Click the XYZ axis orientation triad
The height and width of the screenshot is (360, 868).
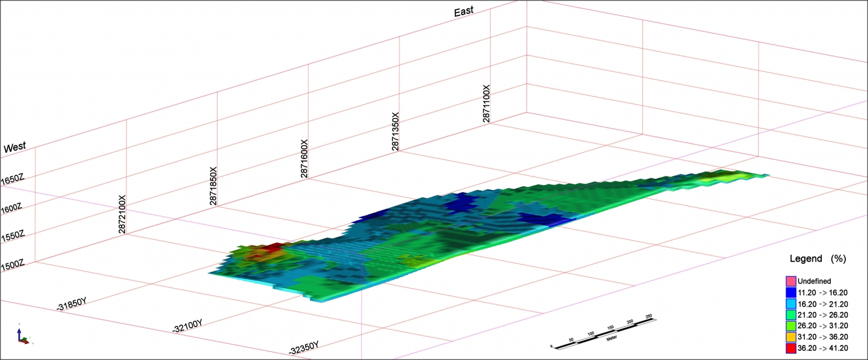pyautogui.click(x=23, y=337)
